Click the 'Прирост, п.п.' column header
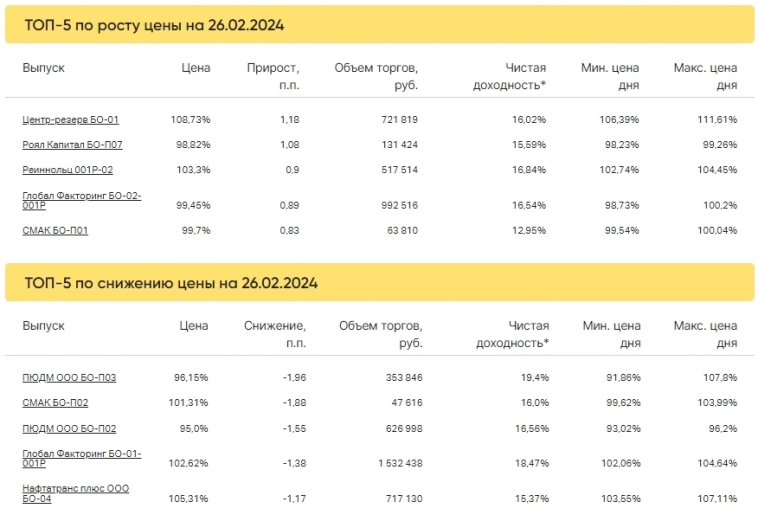The width and height of the screenshot is (758, 515). [x=272, y=76]
